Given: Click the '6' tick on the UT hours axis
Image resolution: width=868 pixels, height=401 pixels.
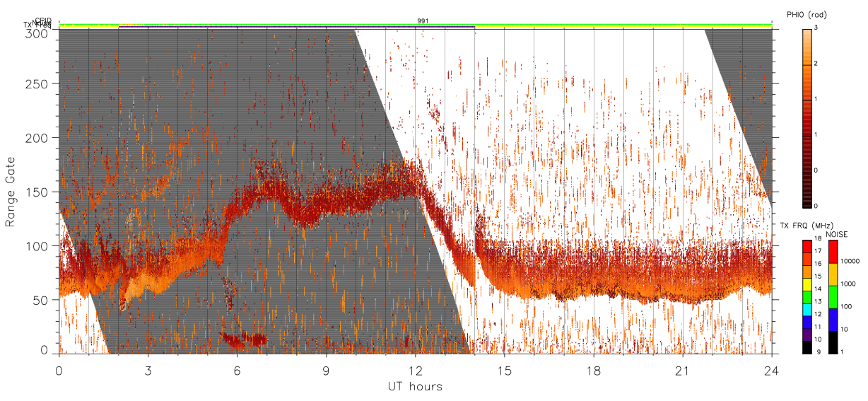Looking at the screenshot, I should point(237,371).
